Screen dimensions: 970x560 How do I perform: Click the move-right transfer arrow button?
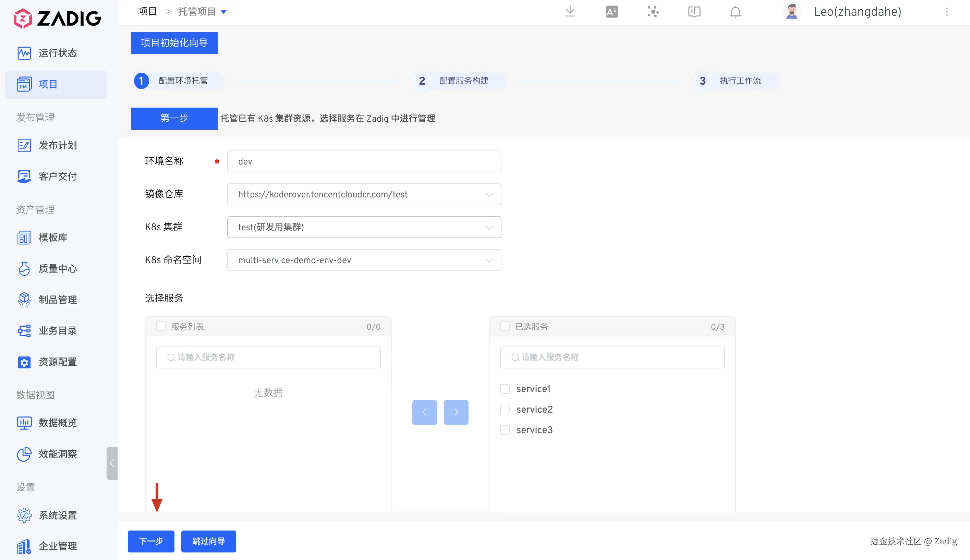pos(456,412)
